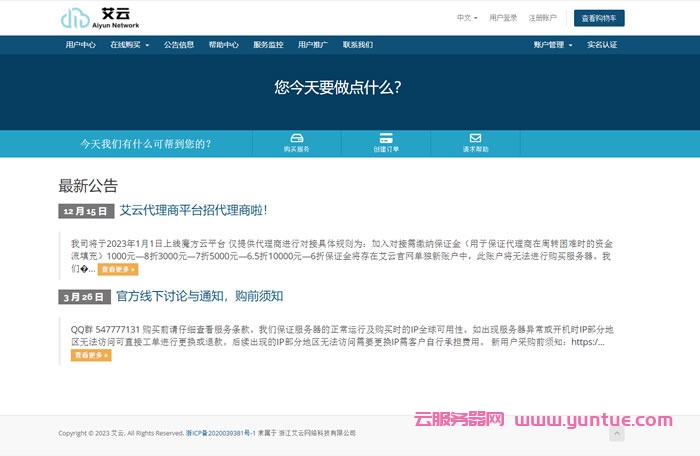The image size is (700, 456).
Task: Click the 购买服务 server icon
Action: tap(296, 138)
